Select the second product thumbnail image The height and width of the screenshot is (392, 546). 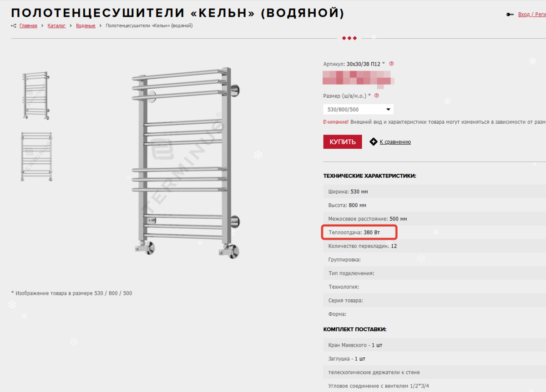click(36, 157)
